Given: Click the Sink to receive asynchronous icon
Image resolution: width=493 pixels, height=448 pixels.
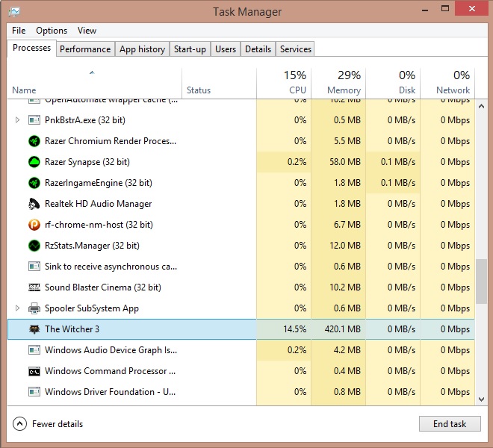Looking at the screenshot, I should (34, 267).
